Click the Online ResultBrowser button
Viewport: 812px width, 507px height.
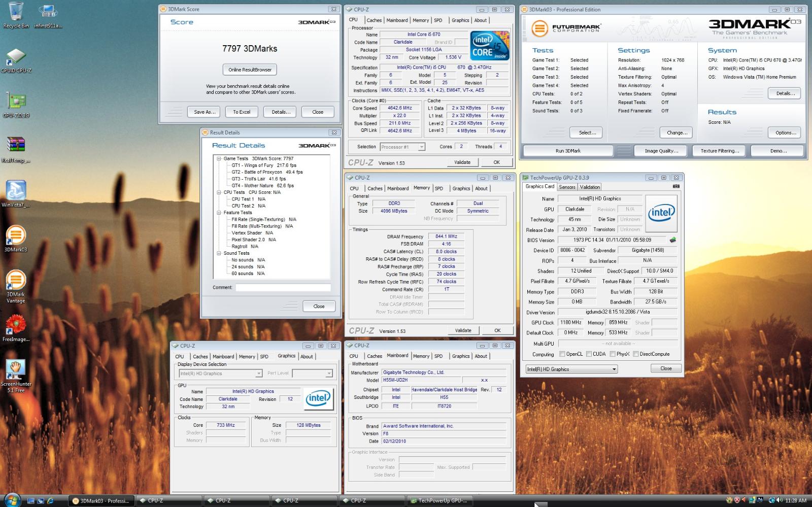[x=250, y=70]
